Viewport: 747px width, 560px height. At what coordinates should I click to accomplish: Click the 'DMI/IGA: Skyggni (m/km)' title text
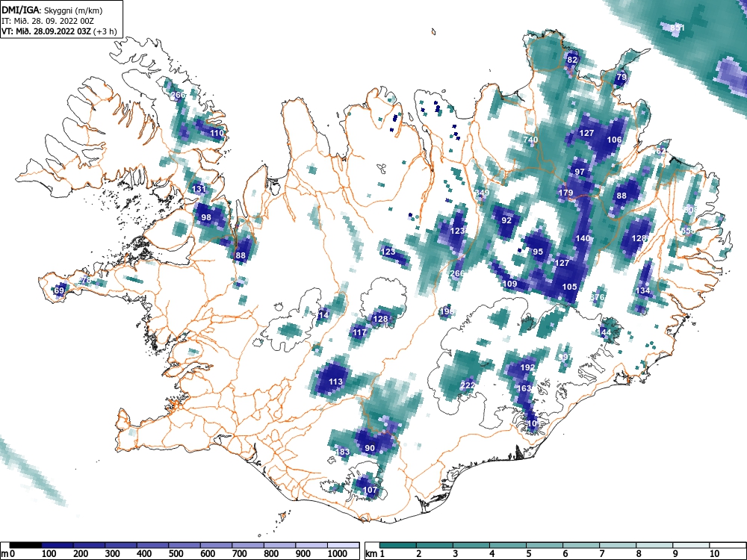click(x=52, y=10)
